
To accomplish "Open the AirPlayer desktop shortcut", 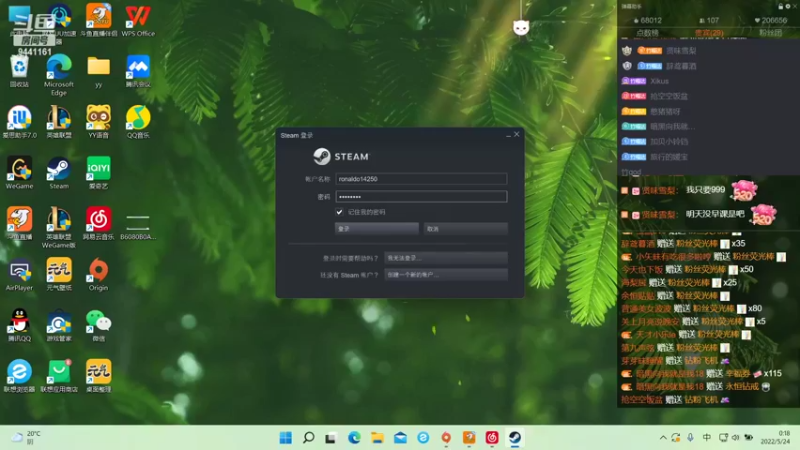I will [x=19, y=274].
